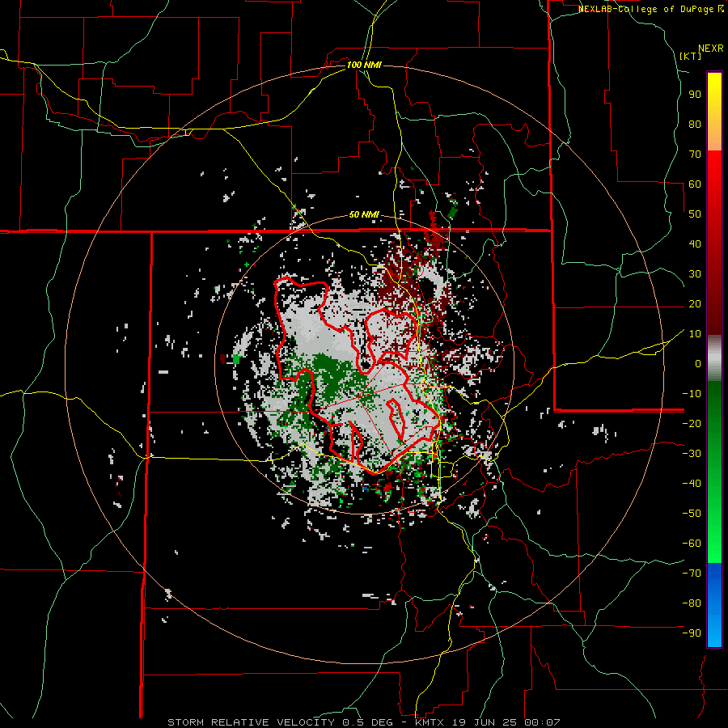The image size is (728, 728).
Task: Select the -90 value on velocity scale
Action: pyautogui.click(x=692, y=633)
